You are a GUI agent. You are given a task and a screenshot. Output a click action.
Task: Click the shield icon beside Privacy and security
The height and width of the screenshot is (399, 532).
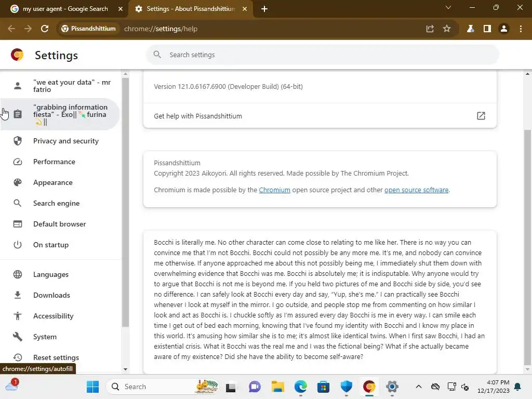(x=18, y=141)
